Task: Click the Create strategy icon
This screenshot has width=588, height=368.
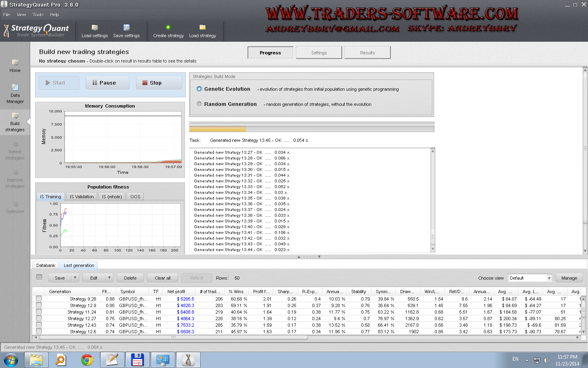Action: [x=168, y=28]
